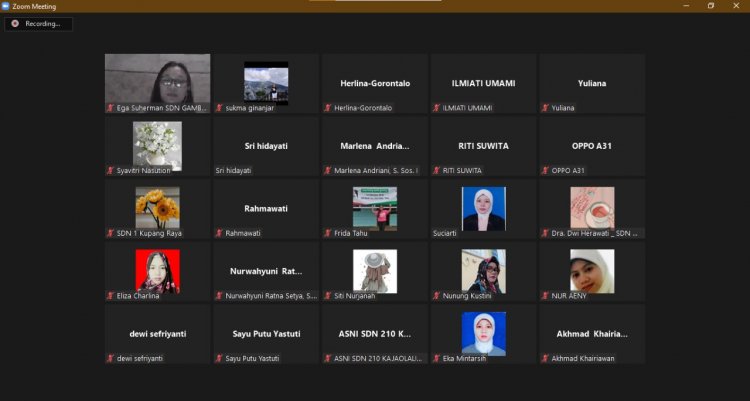Click muted mic icon beside Nurwahyuni Ratna Setya label
Screen dimensions: 750x401
click(219, 296)
